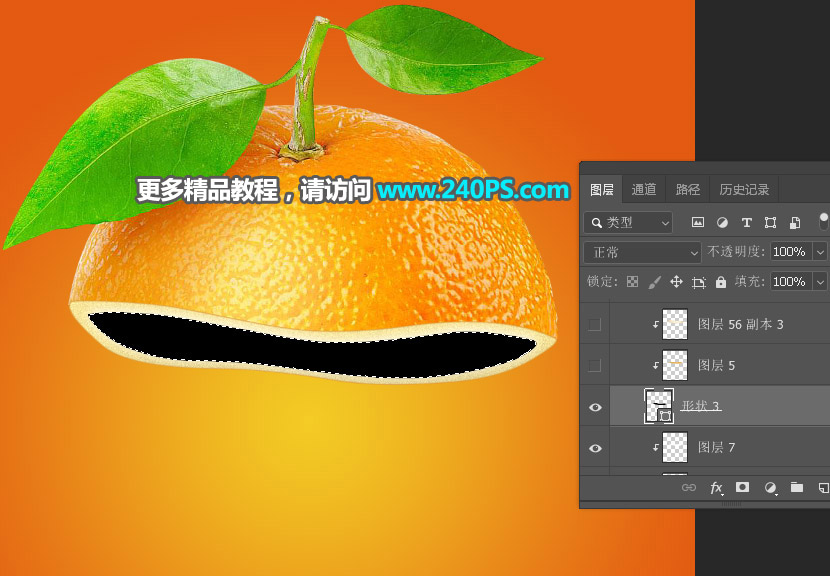Switch to the 历史记录 tab
This screenshot has width=830, height=576.
pos(744,190)
